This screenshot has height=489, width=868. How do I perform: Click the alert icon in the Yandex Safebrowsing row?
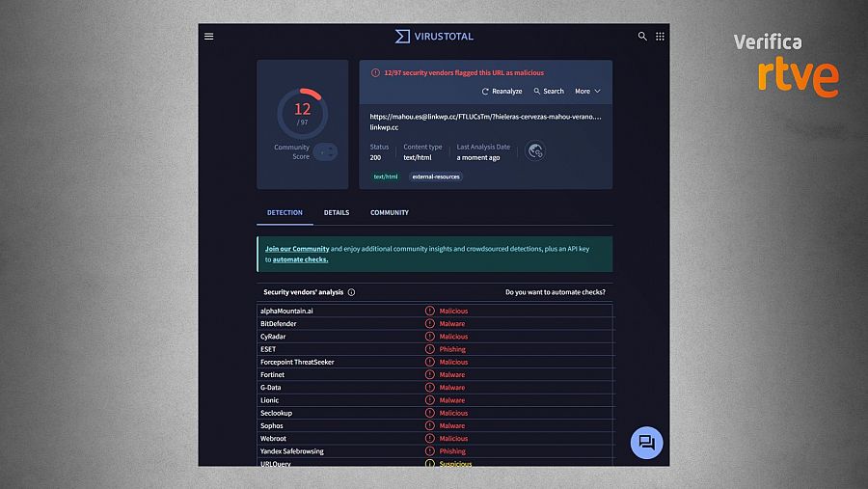click(x=429, y=450)
